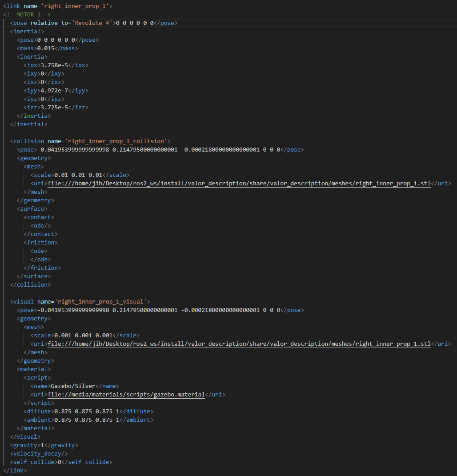Screen dimensions: 457x476
Task: Click the Gazebo/Silver material name
Action: coord(73,386)
